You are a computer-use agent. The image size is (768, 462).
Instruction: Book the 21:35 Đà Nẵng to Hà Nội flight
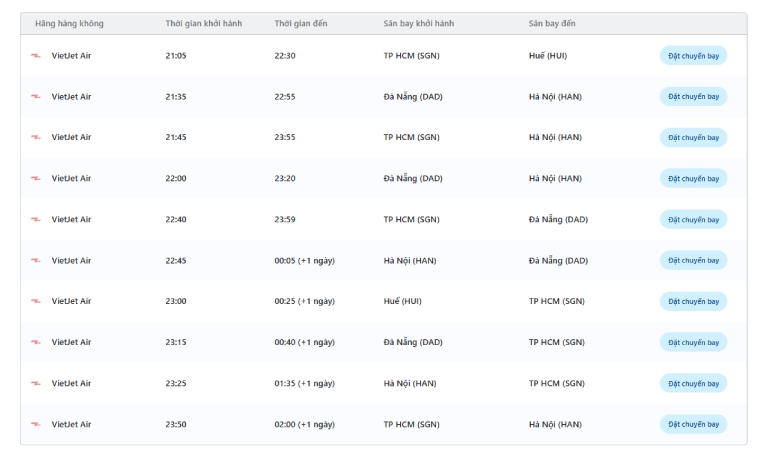693,97
